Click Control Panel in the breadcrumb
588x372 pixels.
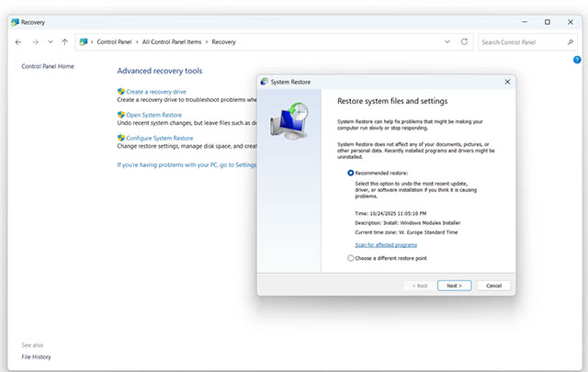click(x=114, y=42)
